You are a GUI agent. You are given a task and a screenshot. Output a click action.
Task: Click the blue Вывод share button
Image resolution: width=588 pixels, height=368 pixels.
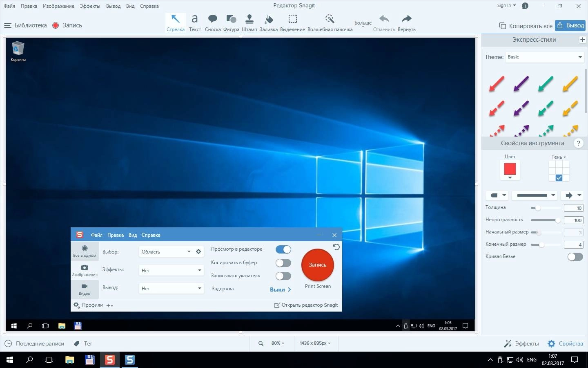[x=570, y=25]
